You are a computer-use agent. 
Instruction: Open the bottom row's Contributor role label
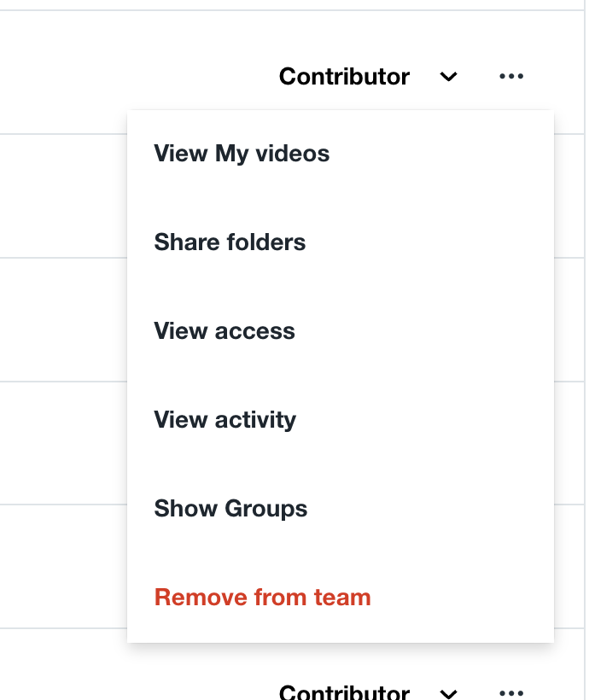tap(344, 692)
